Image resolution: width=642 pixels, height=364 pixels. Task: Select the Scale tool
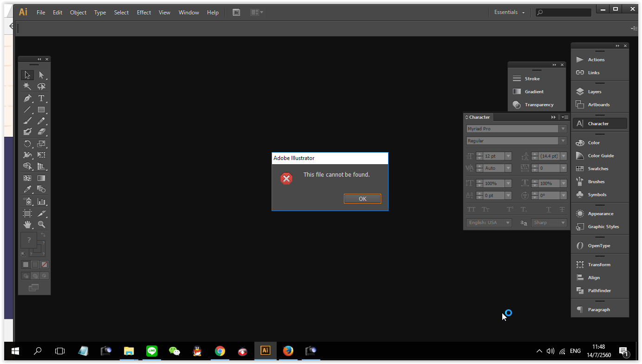point(41,144)
